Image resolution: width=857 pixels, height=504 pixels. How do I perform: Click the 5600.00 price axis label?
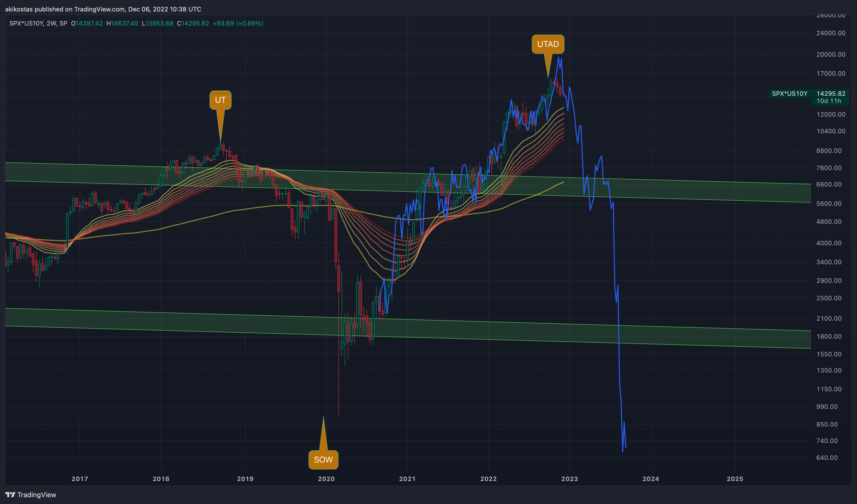click(x=829, y=203)
